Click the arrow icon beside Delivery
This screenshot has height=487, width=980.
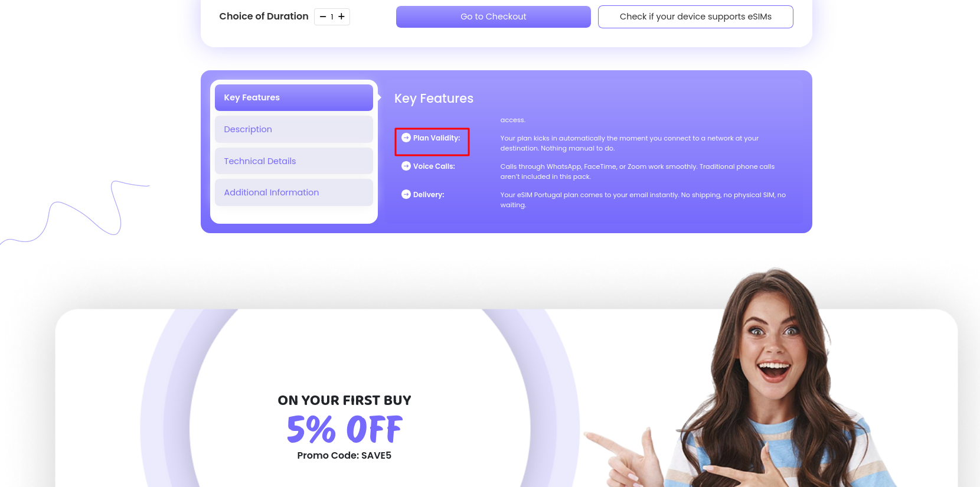point(406,194)
